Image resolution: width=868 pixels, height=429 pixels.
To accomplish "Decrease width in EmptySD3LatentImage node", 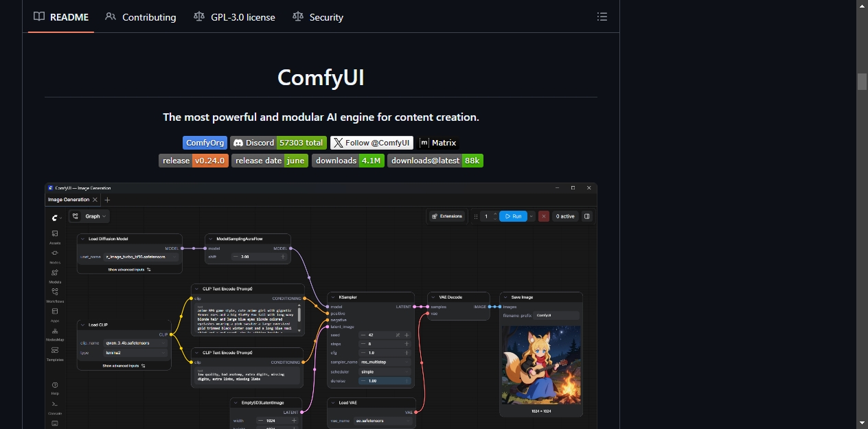I will click(260, 420).
